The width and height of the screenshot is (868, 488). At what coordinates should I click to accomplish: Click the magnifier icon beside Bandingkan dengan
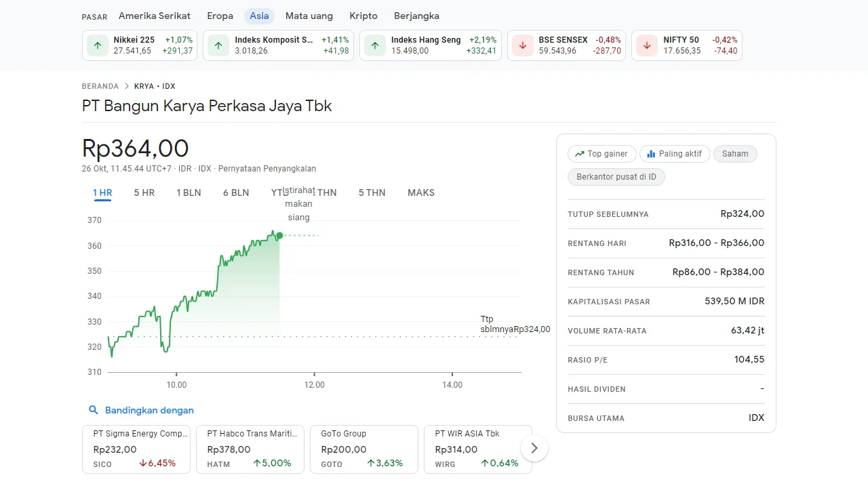[93, 410]
